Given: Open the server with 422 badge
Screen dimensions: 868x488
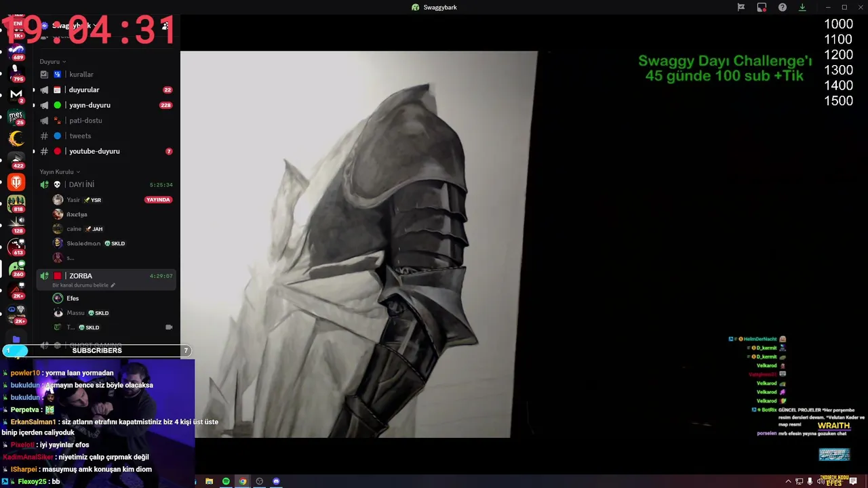Looking at the screenshot, I should pyautogui.click(x=17, y=160).
